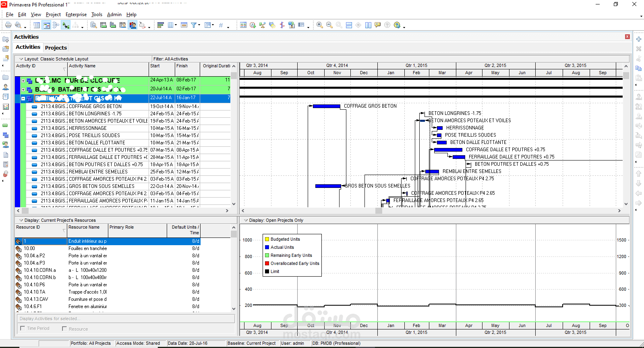The image size is (644, 348).
Task: Click the Schedule clock icon
Action: click(x=253, y=25)
